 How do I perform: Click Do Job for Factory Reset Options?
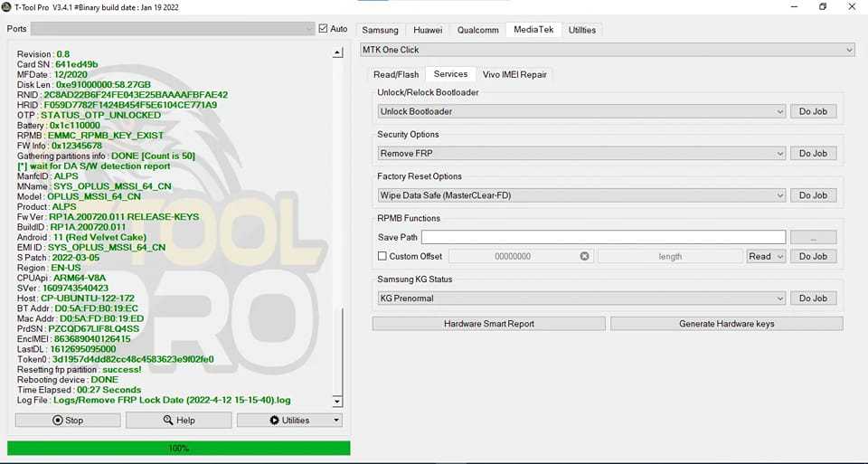point(813,195)
